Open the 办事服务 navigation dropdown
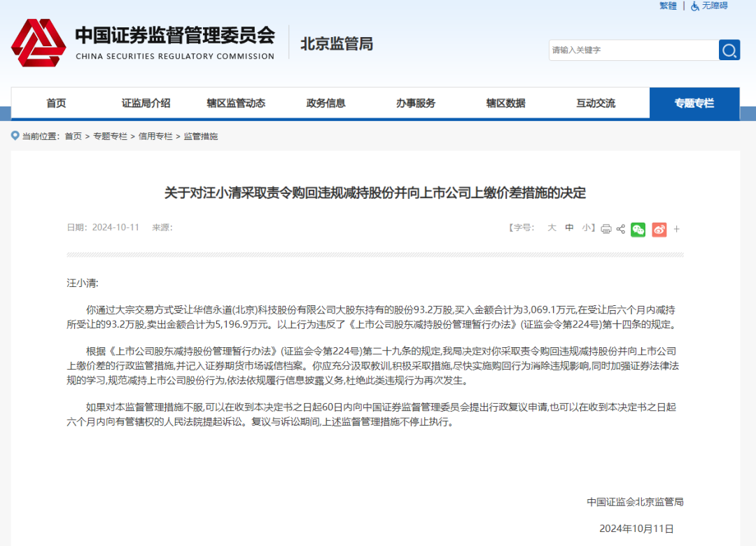The height and width of the screenshot is (546, 756). tap(416, 102)
